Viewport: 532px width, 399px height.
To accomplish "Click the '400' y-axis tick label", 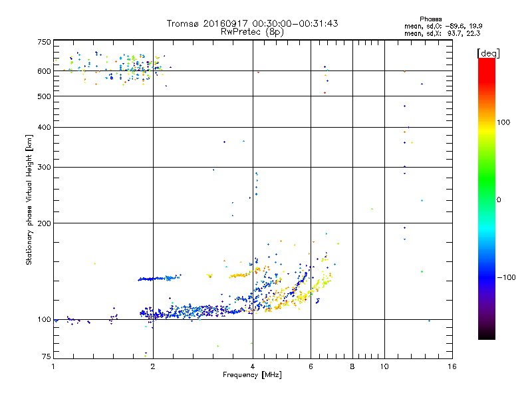I will click(x=44, y=128).
